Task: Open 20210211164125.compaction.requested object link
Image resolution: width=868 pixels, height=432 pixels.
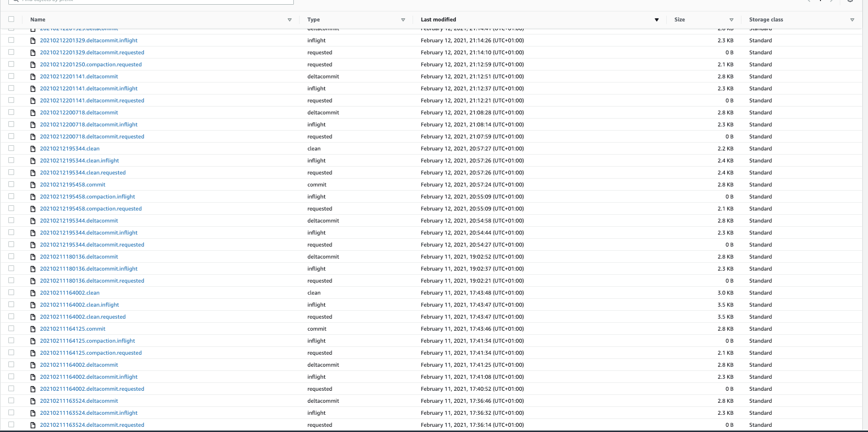Action: (x=91, y=353)
